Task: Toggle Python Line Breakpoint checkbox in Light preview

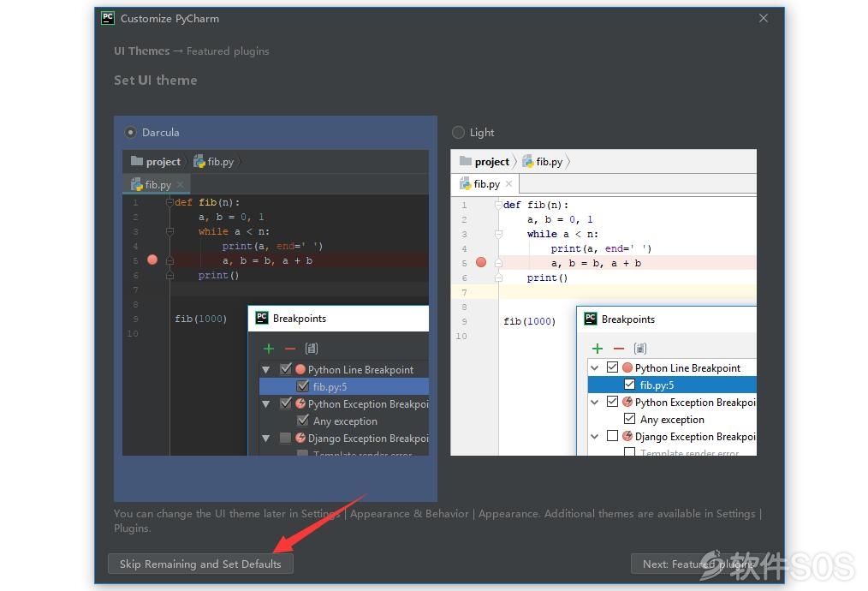Action: coord(612,367)
